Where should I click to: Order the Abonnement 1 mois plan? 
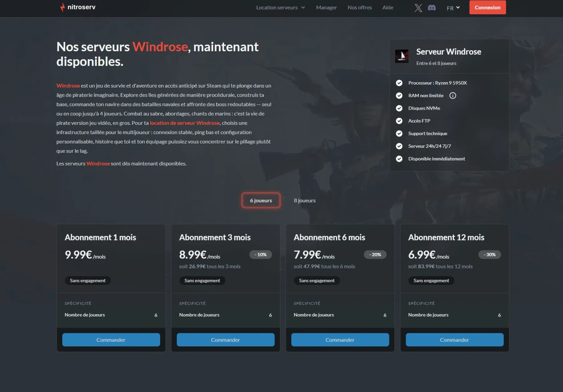(x=111, y=340)
